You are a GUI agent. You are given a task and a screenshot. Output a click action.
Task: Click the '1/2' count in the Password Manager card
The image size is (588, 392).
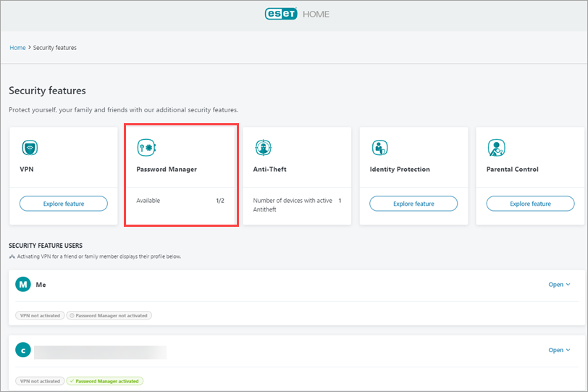[x=220, y=201]
